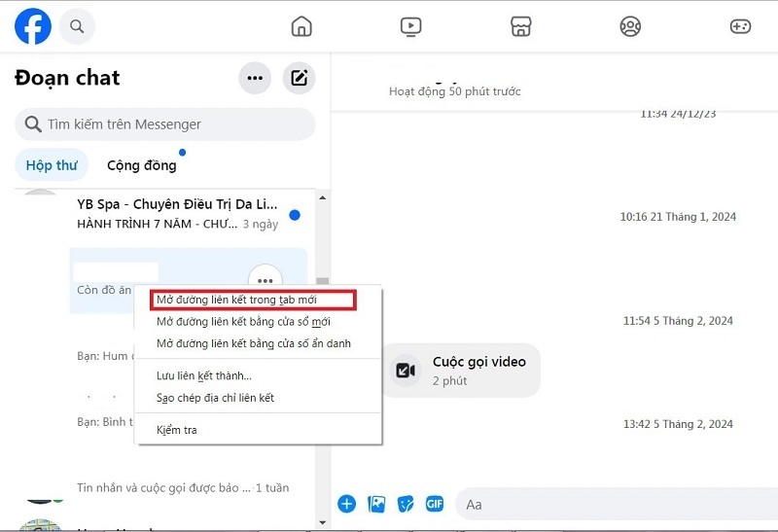
Task: Switch to the Cộng đồng tab
Action: (142, 165)
